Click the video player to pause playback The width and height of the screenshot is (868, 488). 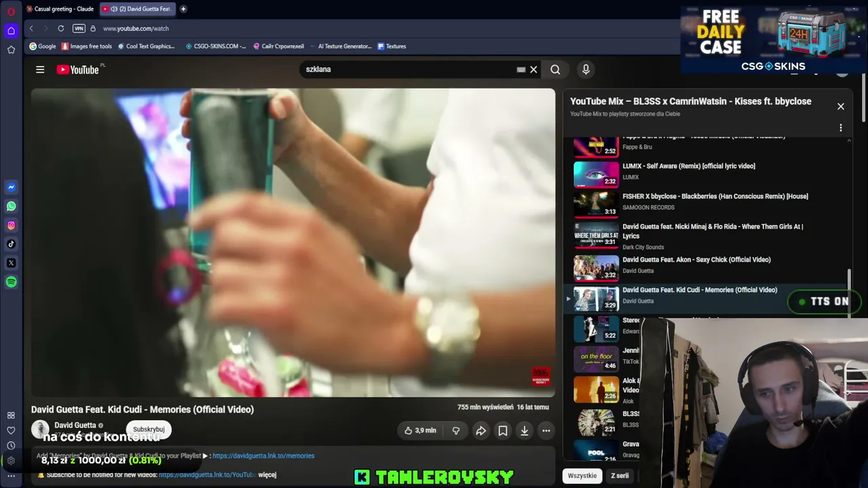pos(293,243)
